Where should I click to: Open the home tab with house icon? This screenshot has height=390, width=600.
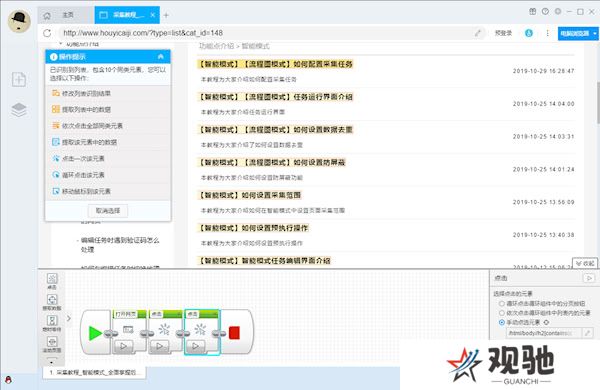[x=65, y=15]
